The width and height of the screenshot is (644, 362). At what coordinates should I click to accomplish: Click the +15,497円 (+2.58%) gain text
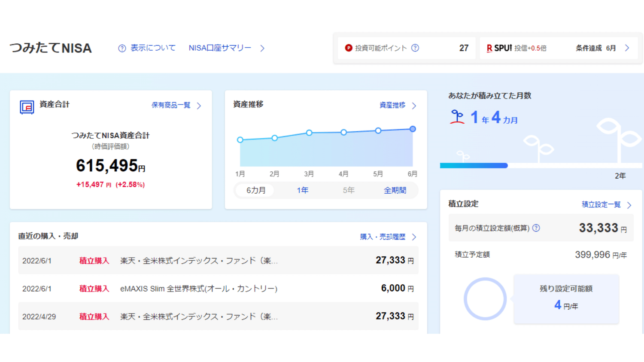pos(110,185)
